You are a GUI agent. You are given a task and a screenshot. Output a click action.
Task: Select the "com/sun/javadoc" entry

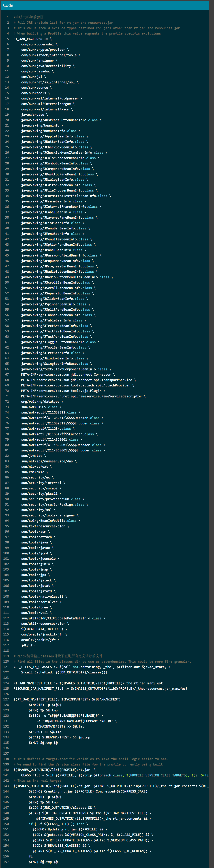pos(37,71)
